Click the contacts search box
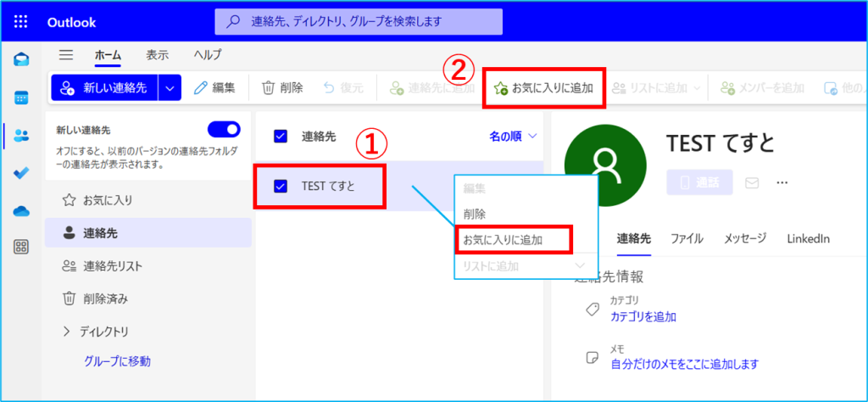 coord(359,21)
